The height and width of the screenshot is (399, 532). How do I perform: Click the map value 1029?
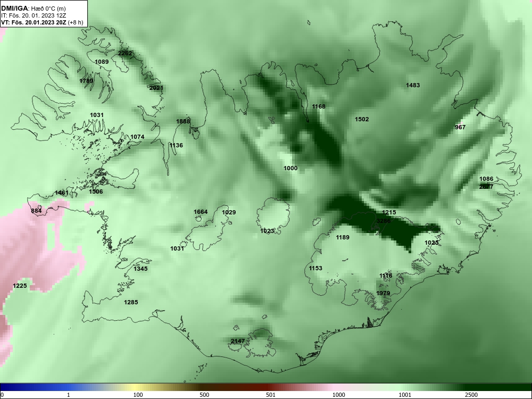pyautogui.click(x=229, y=212)
